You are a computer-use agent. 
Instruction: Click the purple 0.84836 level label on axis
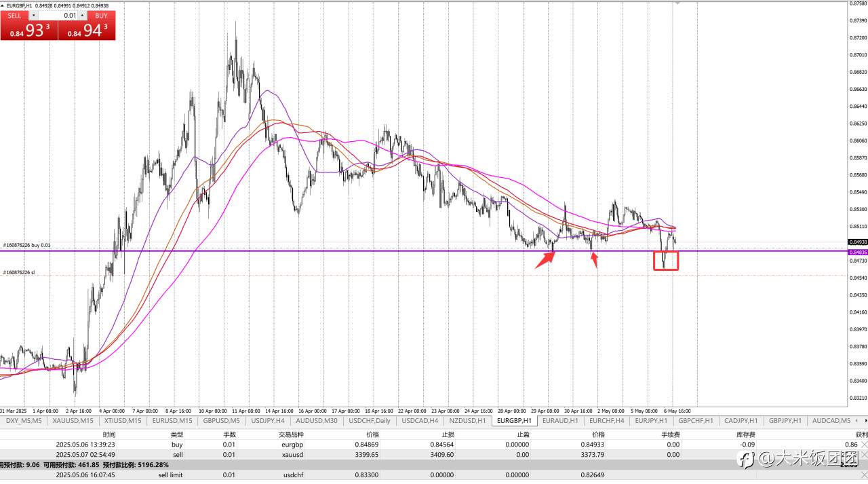coord(857,252)
